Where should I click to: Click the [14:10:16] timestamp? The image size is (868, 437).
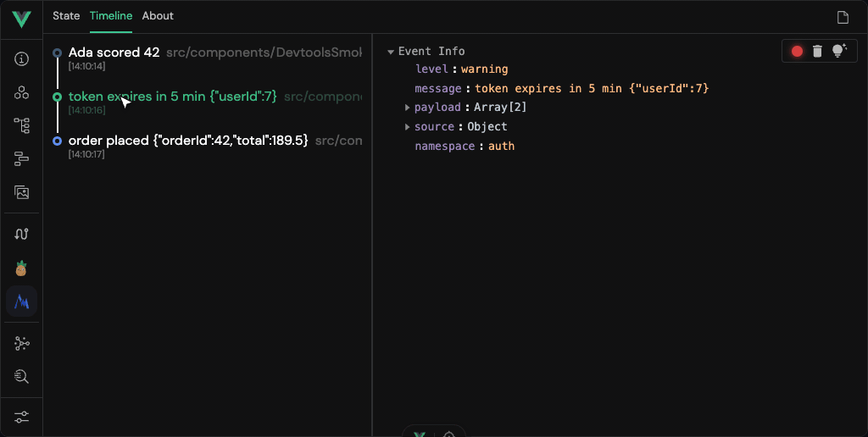[x=87, y=111]
